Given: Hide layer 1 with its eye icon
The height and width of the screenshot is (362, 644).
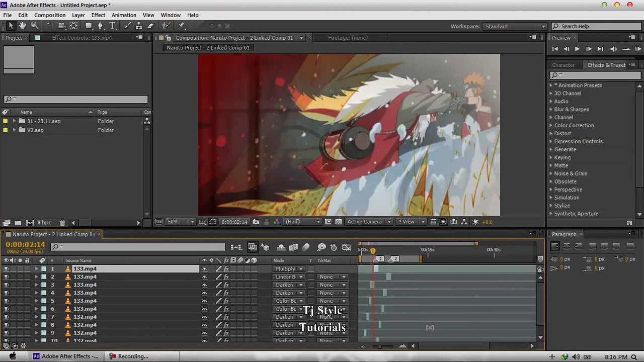Looking at the screenshot, I should [6, 269].
